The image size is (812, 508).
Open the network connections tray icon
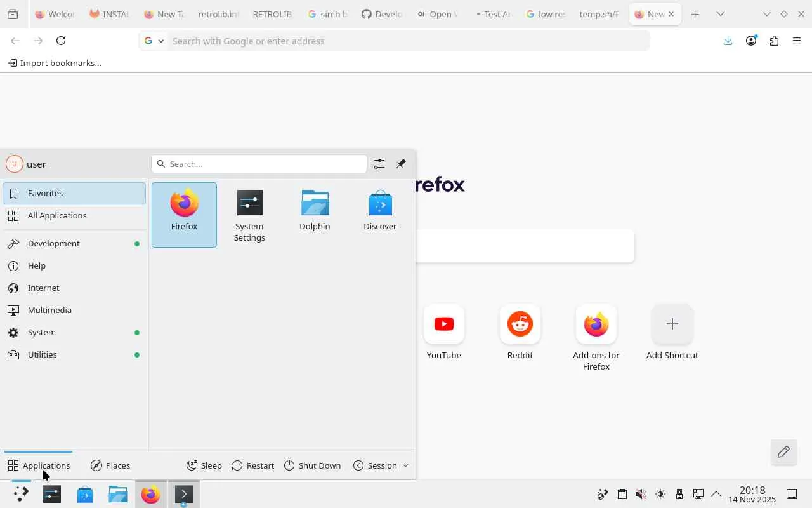click(x=698, y=494)
